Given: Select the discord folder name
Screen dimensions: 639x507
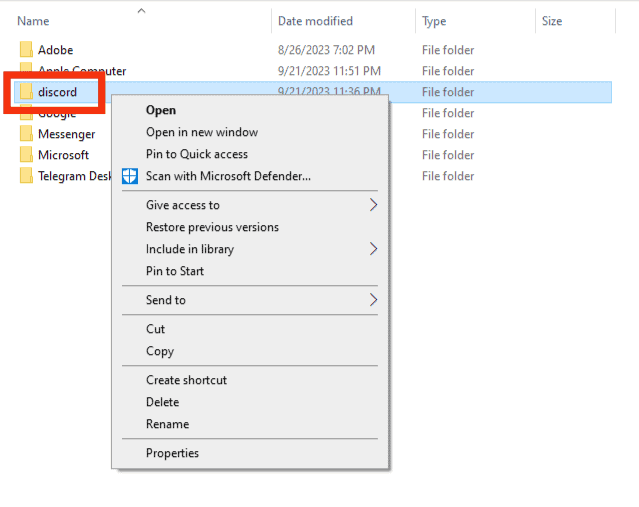Looking at the screenshot, I should pyautogui.click(x=57, y=92).
